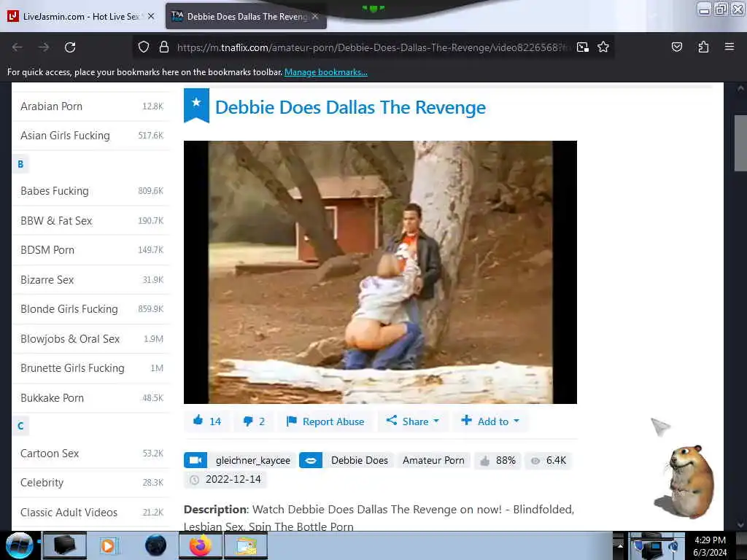Open the extensions puzzle icon
This screenshot has height=560, width=747.
[703, 47]
